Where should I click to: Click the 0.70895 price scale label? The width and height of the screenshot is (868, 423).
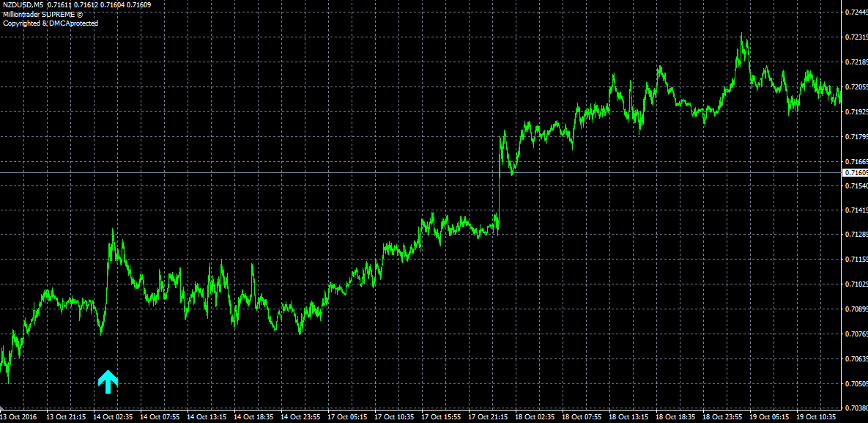tap(857, 309)
